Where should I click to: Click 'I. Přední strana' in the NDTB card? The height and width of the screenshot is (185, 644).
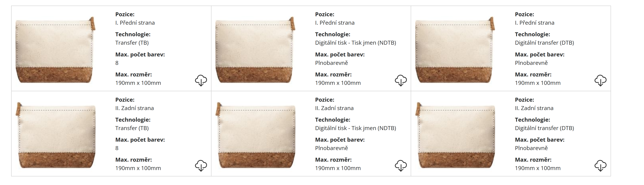pyautogui.click(x=334, y=23)
